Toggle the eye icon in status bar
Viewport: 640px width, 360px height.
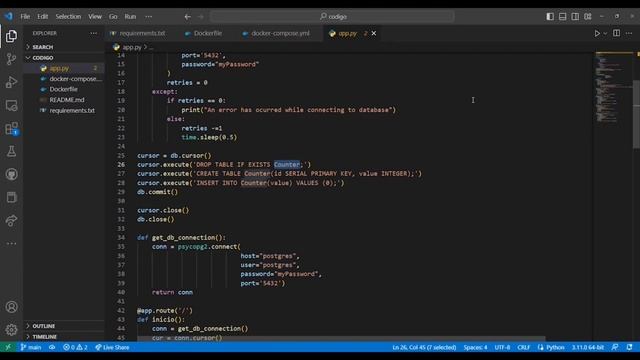52,347
